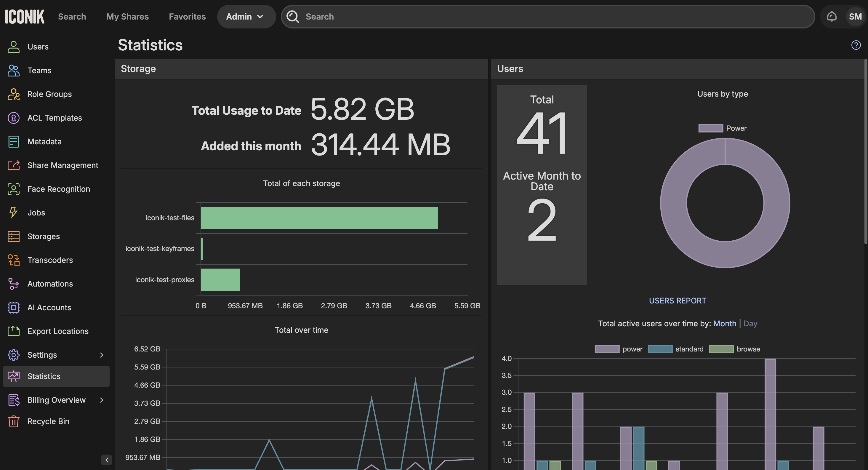Switch active users chart to Day
Viewport: 868px width, 470px height.
coord(750,323)
